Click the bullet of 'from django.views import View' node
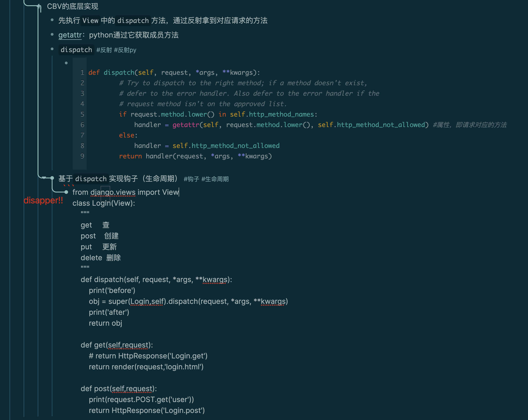 coord(66,192)
